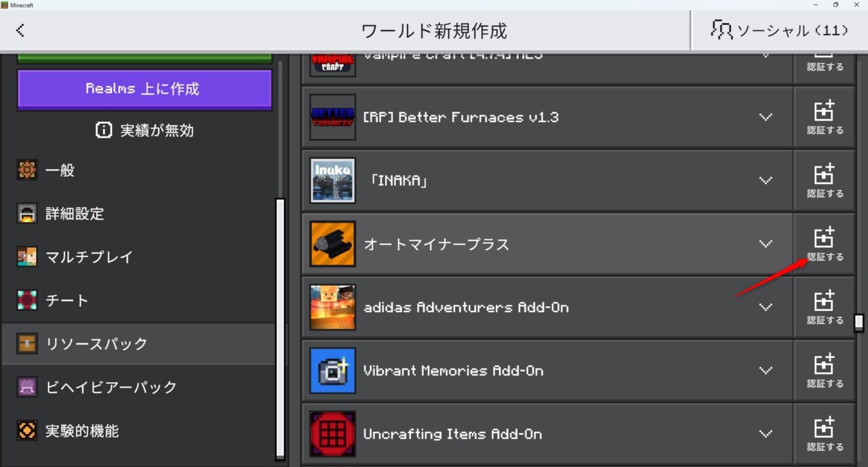Activate the Vibrant Memories Add-On
The width and height of the screenshot is (868, 467).
click(x=825, y=371)
